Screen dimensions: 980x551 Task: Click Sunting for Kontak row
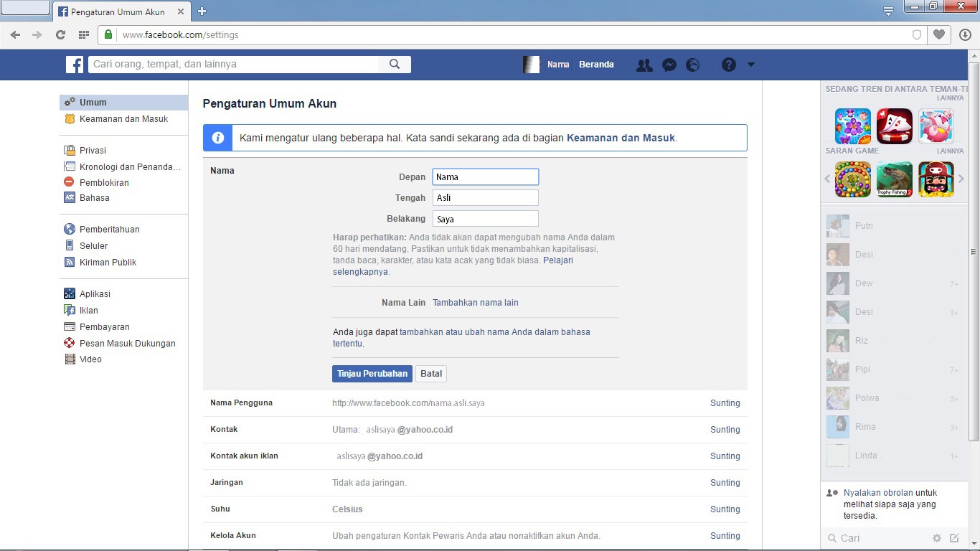coord(725,430)
